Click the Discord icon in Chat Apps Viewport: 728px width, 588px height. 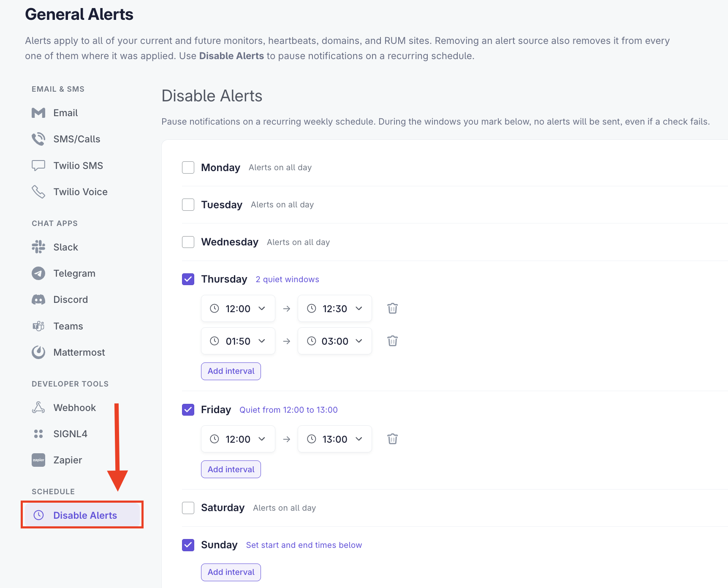(38, 299)
